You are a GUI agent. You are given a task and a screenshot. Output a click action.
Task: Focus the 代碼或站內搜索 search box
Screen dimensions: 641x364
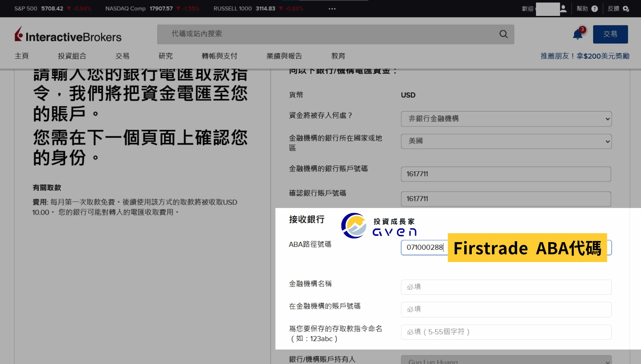point(335,34)
